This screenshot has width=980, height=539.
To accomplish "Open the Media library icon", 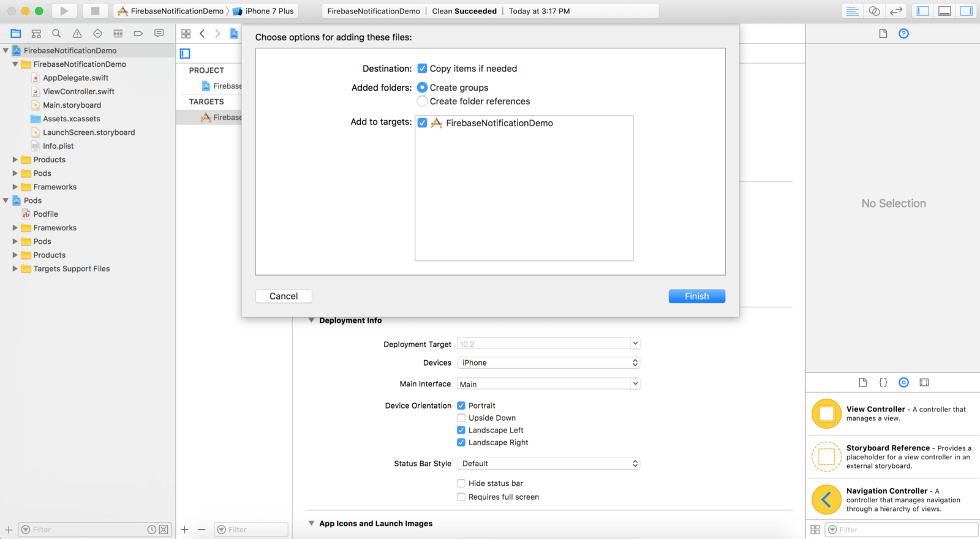I will tap(924, 382).
